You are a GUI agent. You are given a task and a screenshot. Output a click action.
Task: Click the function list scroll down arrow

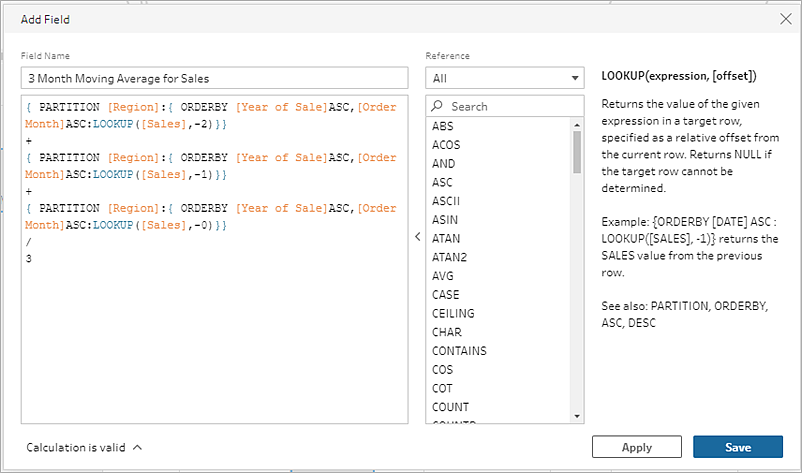[577, 416]
